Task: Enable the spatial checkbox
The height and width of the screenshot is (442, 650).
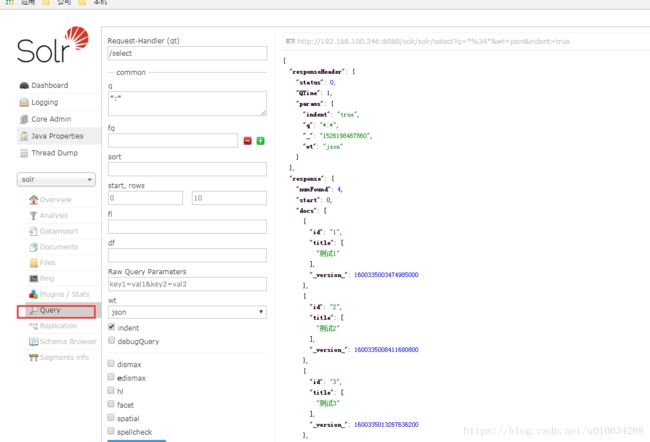Action: (111, 418)
